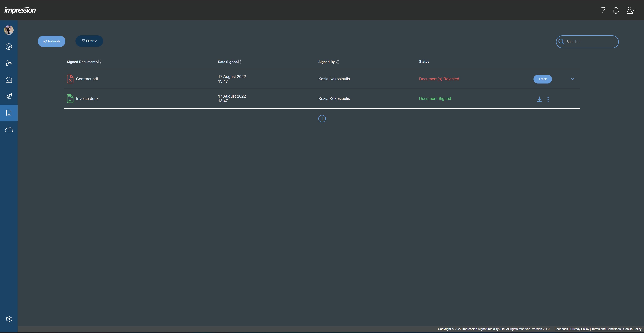
Task: Click the help question mark icon
Action: (x=603, y=10)
